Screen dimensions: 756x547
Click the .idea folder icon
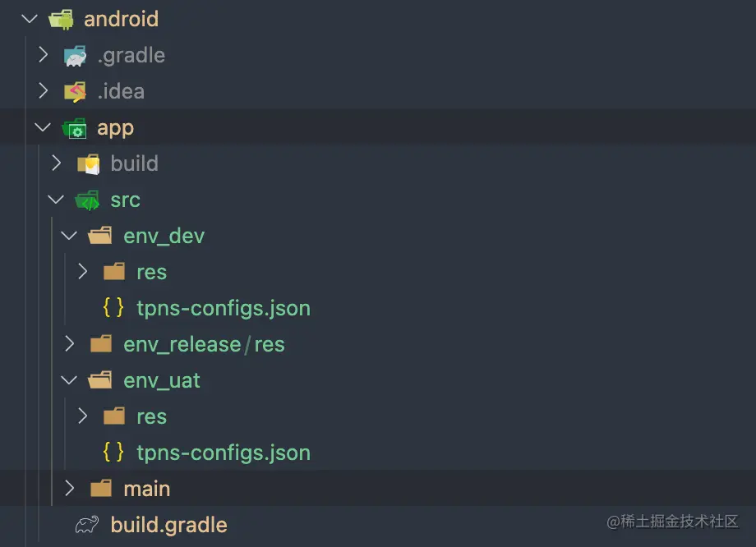pyautogui.click(x=75, y=91)
